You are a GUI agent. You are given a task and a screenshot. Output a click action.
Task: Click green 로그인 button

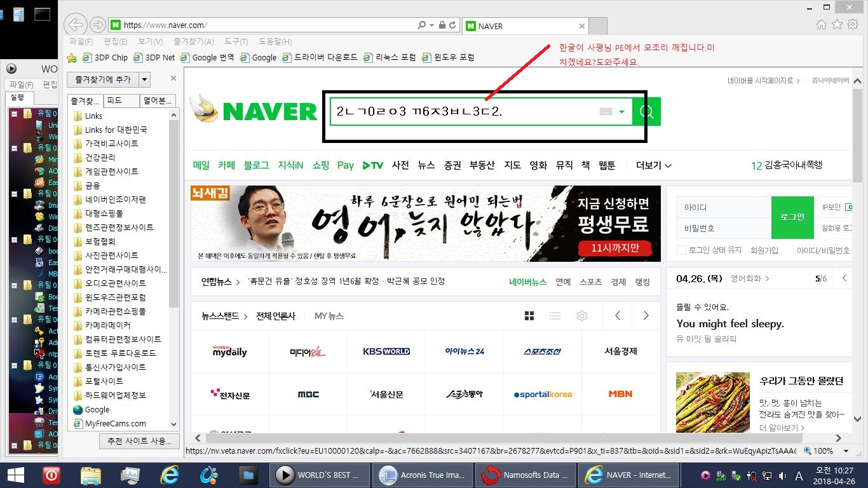[x=792, y=217]
